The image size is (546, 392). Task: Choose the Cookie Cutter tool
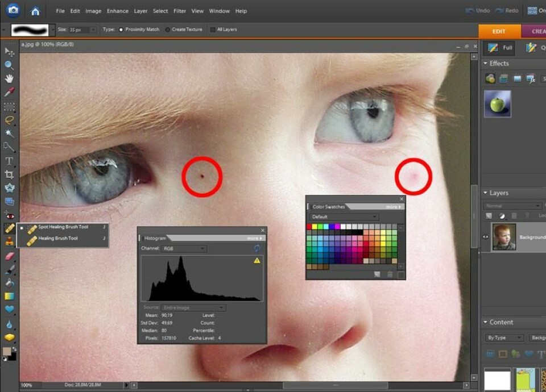10,188
